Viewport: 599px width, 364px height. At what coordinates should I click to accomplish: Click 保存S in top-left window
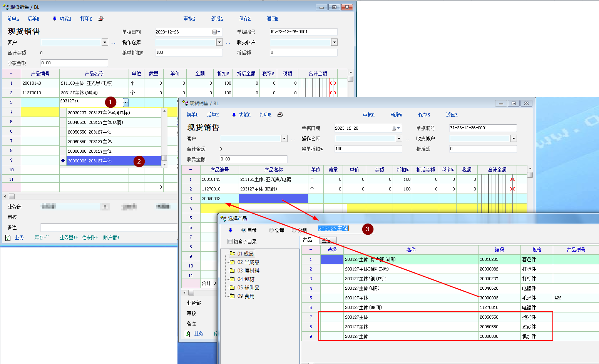(x=244, y=18)
